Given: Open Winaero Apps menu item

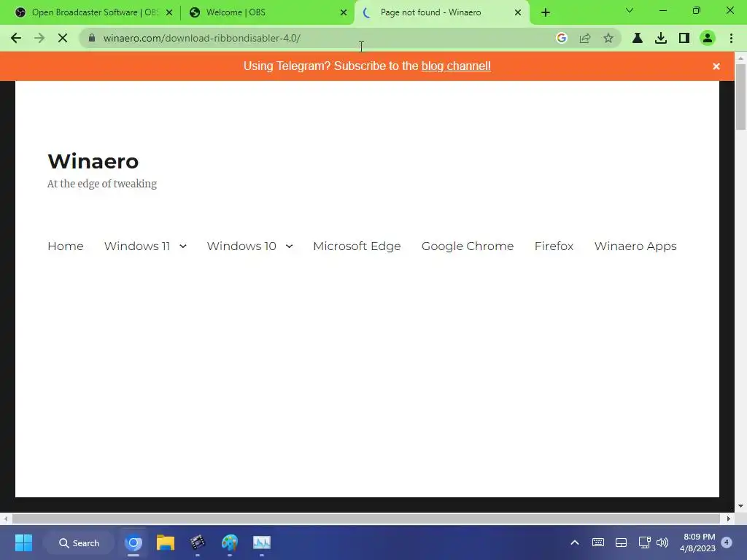Looking at the screenshot, I should [635, 246].
